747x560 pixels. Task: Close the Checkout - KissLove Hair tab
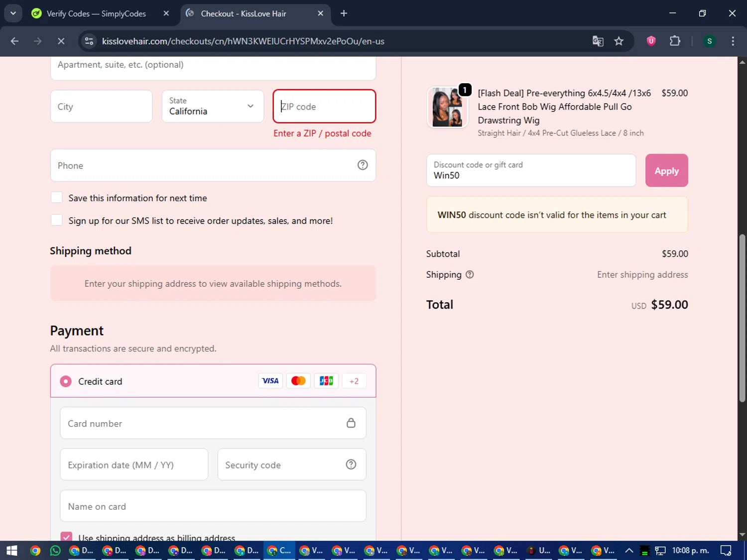point(320,13)
